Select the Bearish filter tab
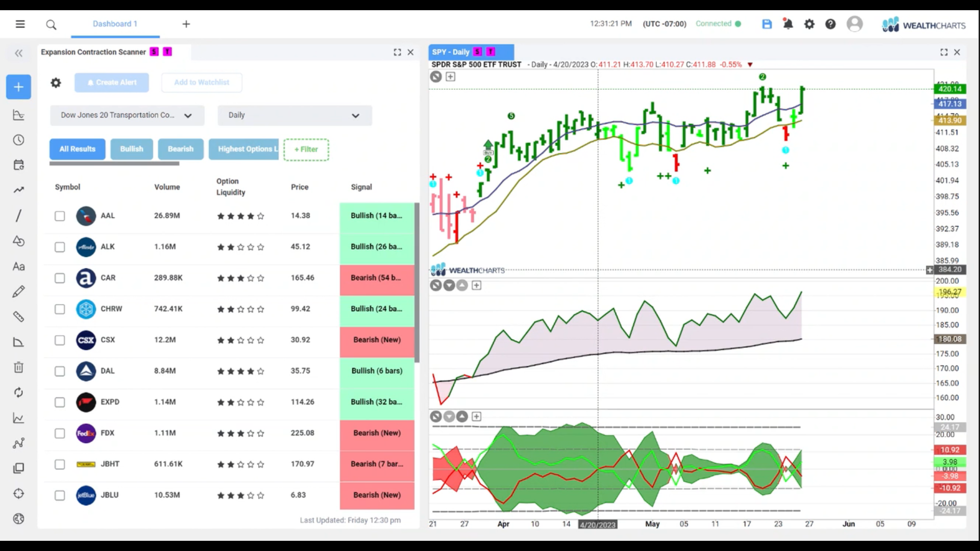The height and width of the screenshot is (551, 980). coord(181,149)
